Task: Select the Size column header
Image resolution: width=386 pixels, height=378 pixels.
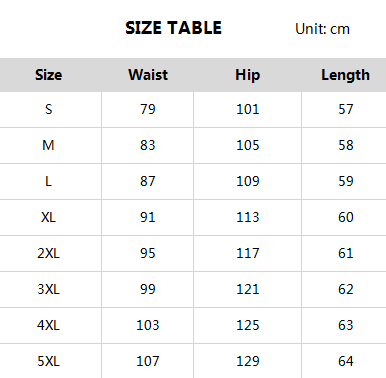Action: (x=49, y=75)
